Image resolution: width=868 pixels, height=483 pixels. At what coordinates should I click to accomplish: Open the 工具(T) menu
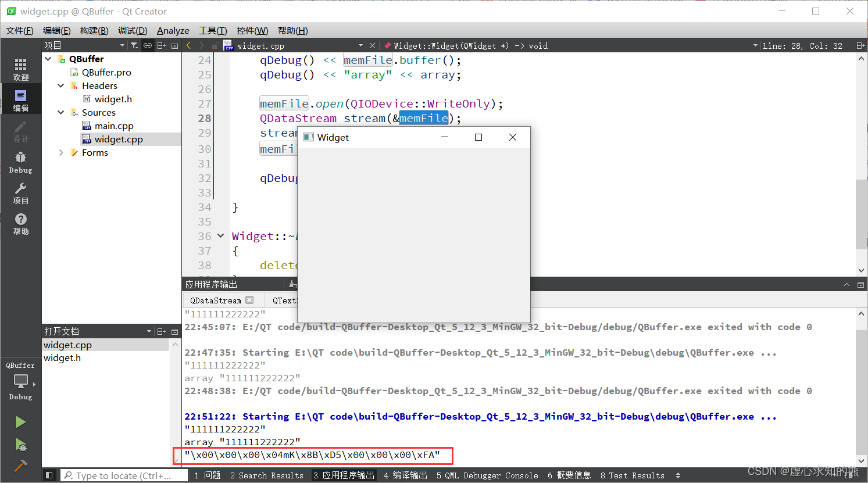(213, 30)
